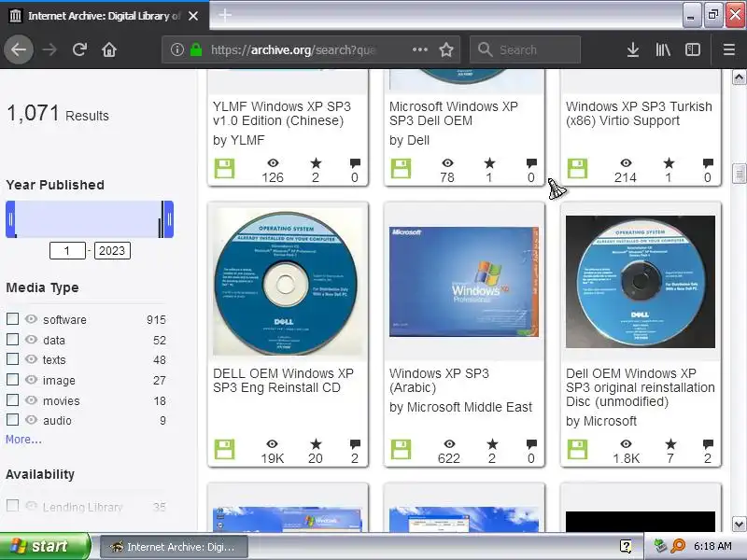
Task: Check the software media type checkbox
Action: pyautogui.click(x=13, y=319)
